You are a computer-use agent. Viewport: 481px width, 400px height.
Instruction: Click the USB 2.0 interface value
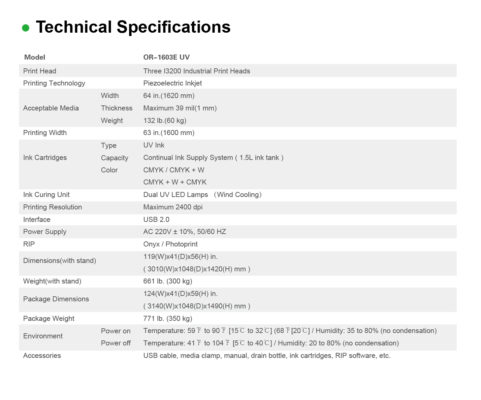(156, 220)
